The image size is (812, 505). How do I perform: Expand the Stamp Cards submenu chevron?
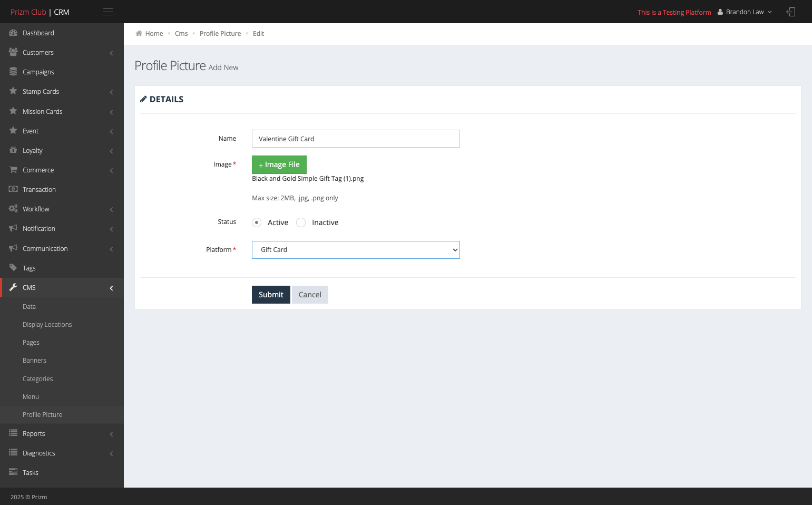111,92
